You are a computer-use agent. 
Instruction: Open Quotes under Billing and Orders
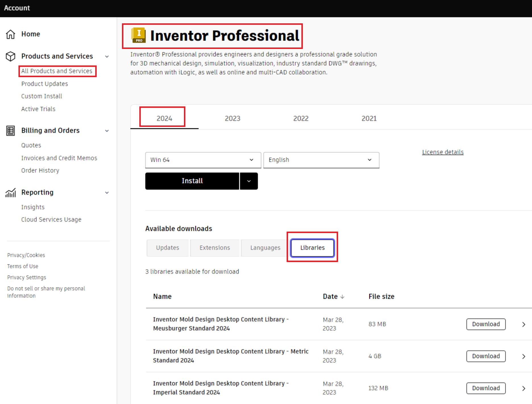[x=31, y=145]
